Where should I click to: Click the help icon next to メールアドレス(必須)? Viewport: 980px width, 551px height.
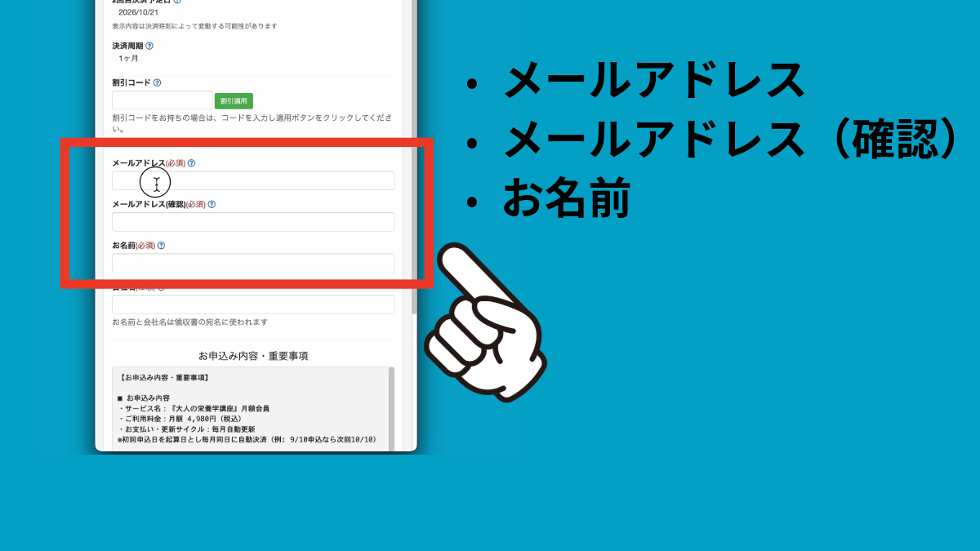[x=191, y=162]
